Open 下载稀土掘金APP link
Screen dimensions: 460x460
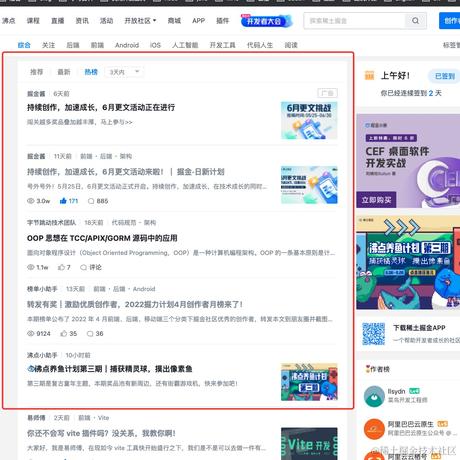pyautogui.click(x=419, y=328)
